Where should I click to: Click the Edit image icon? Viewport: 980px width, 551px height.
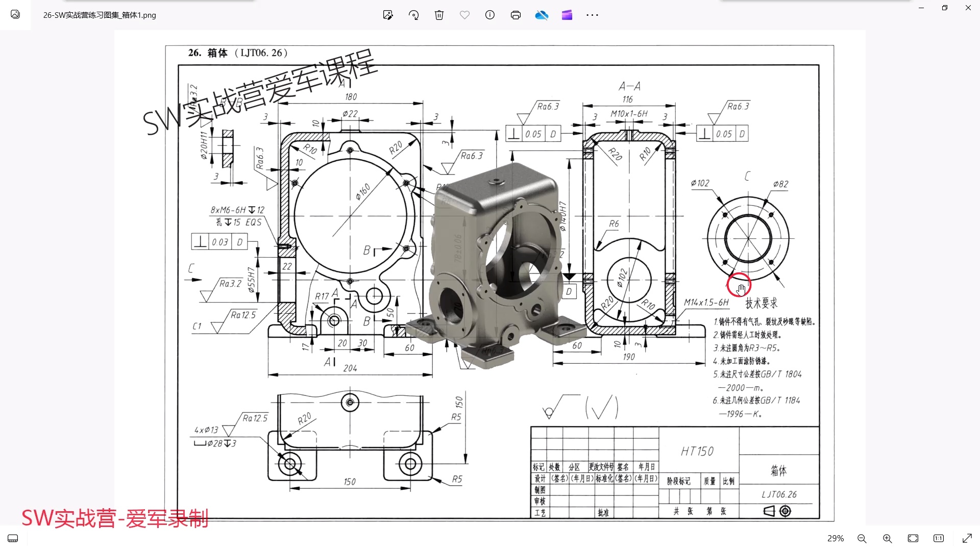pyautogui.click(x=388, y=15)
